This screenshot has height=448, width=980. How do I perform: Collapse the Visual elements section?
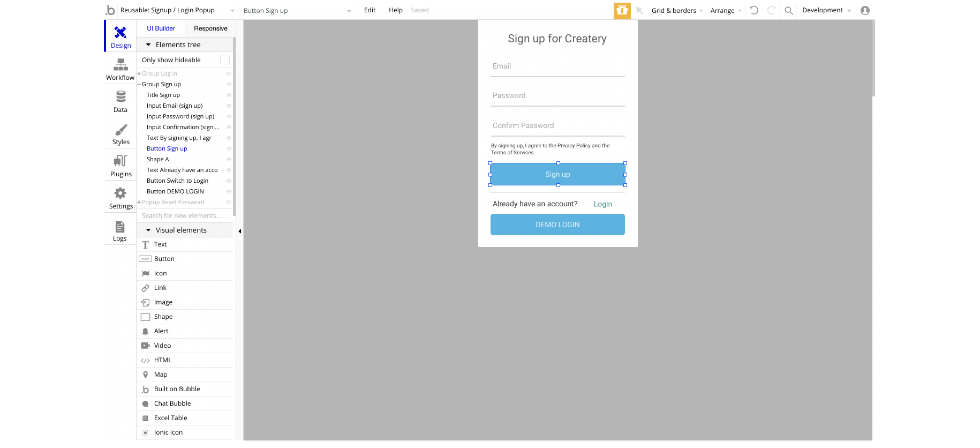(148, 230)
